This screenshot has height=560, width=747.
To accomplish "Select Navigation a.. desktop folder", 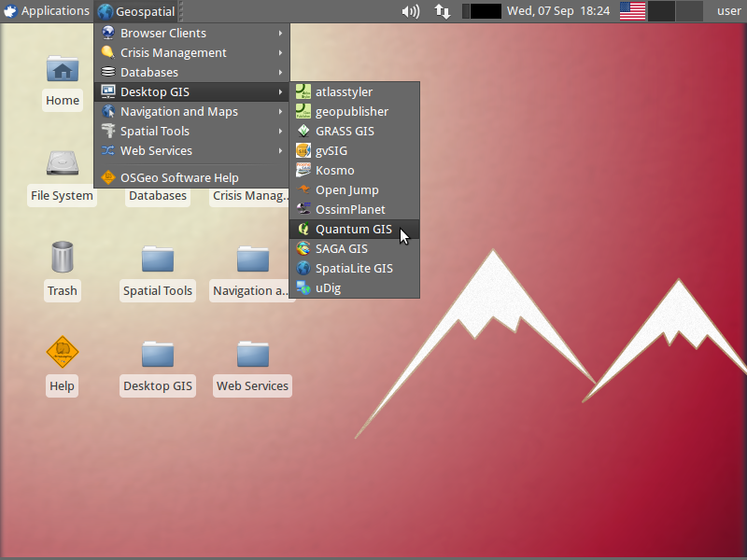I will pos(253,259).
